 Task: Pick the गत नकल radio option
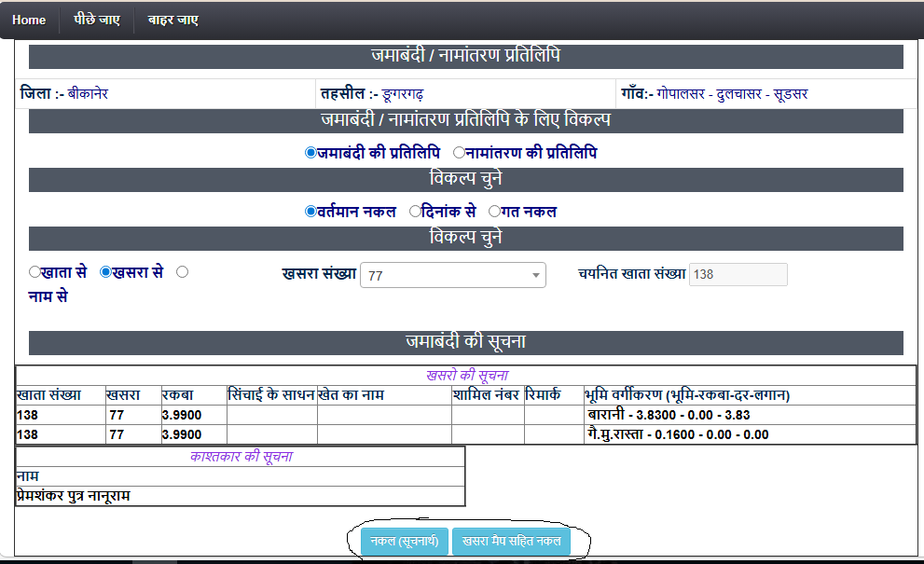pos(494,212)
